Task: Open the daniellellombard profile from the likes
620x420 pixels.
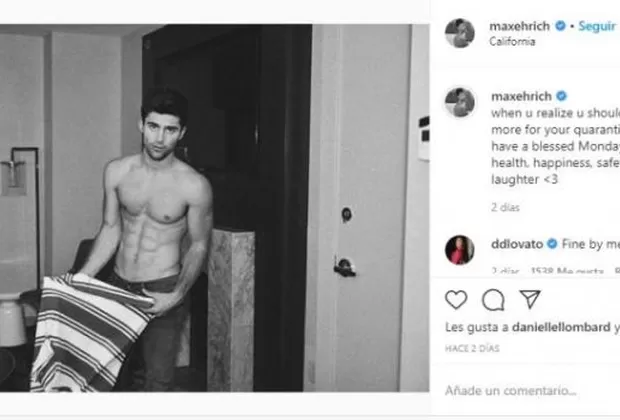Action: click(x=561, y=327)
